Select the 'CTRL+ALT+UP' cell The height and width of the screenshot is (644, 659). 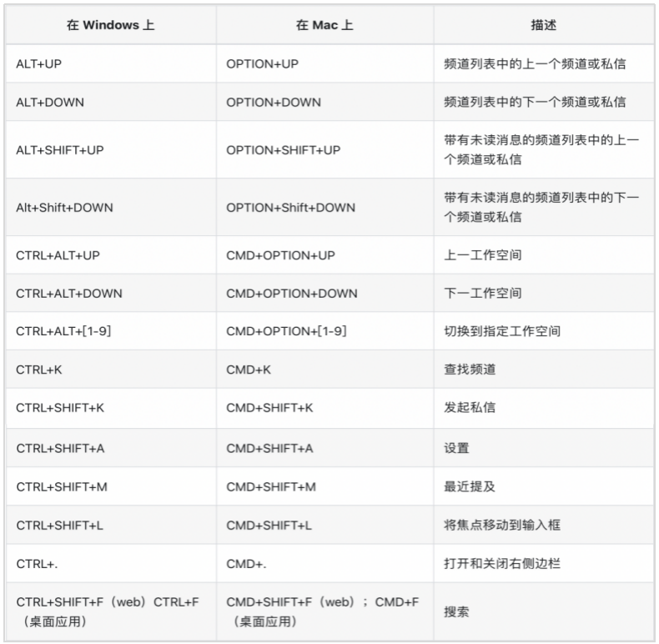point(111,255)
